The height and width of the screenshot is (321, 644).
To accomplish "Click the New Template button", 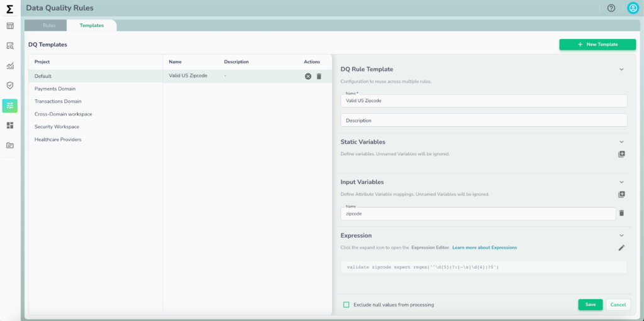I will click(597, 45).
